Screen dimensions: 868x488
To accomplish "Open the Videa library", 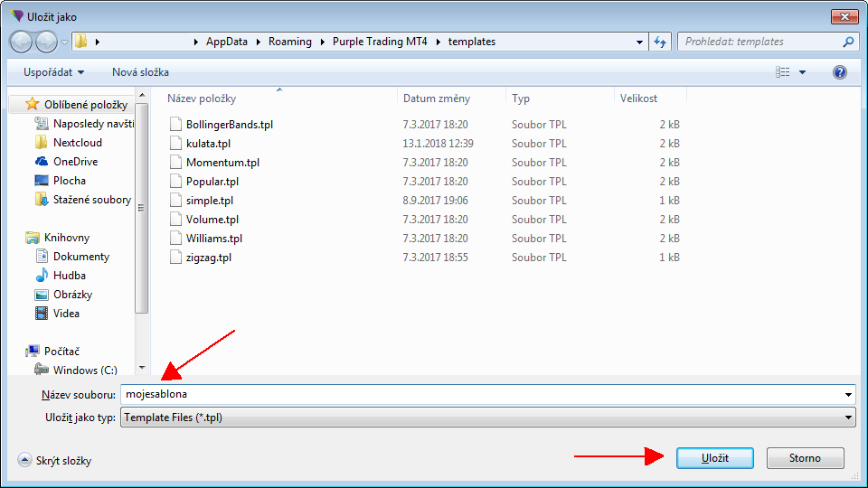I will pos(58,314).
